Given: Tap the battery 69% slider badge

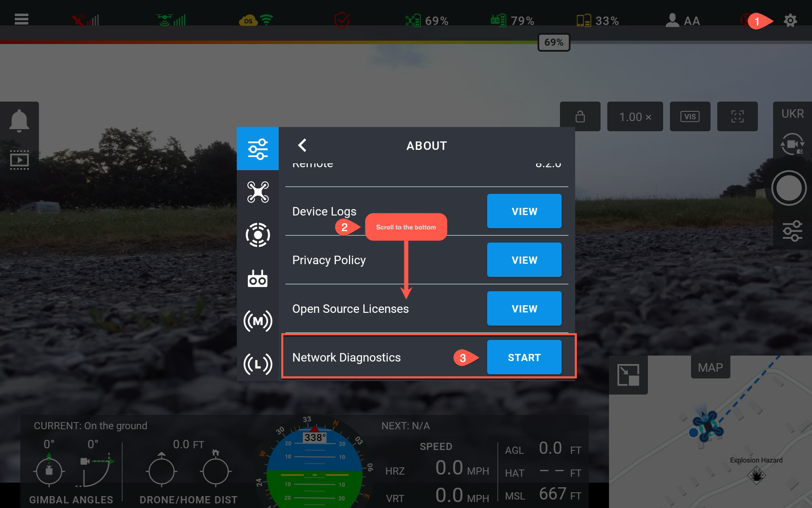Looking at the screenshot, I should coord(554,42).
